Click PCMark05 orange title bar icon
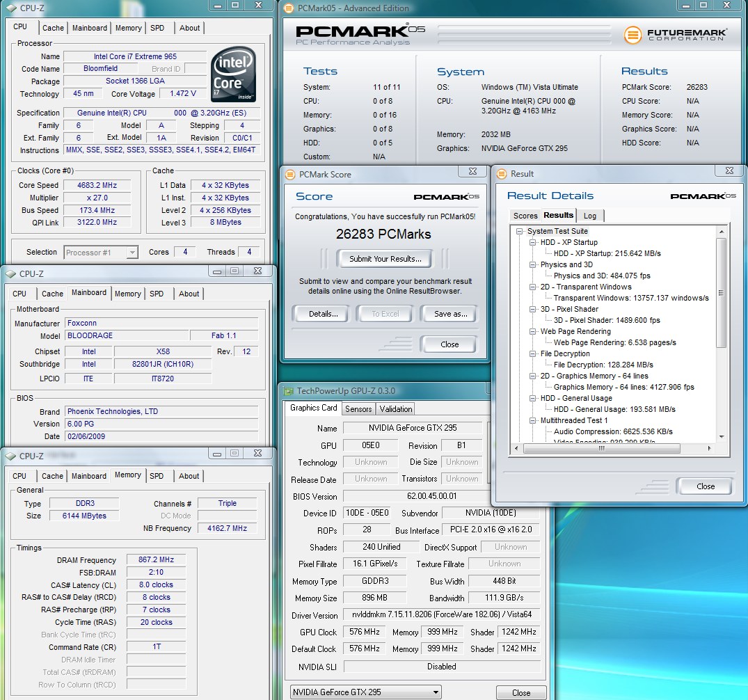This screenshot has height=700, width=748. click(289, 8)
